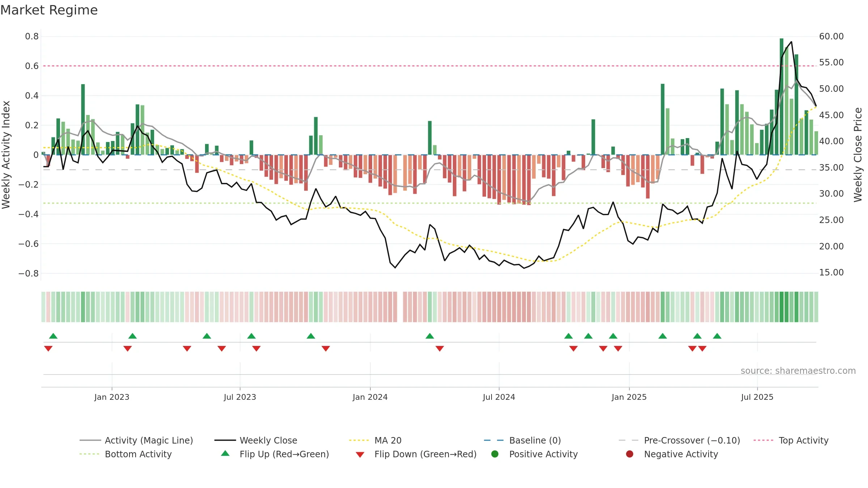Click the 55.00 price axis label
This screenshot has width=868, height=488.
pos(831,63)
